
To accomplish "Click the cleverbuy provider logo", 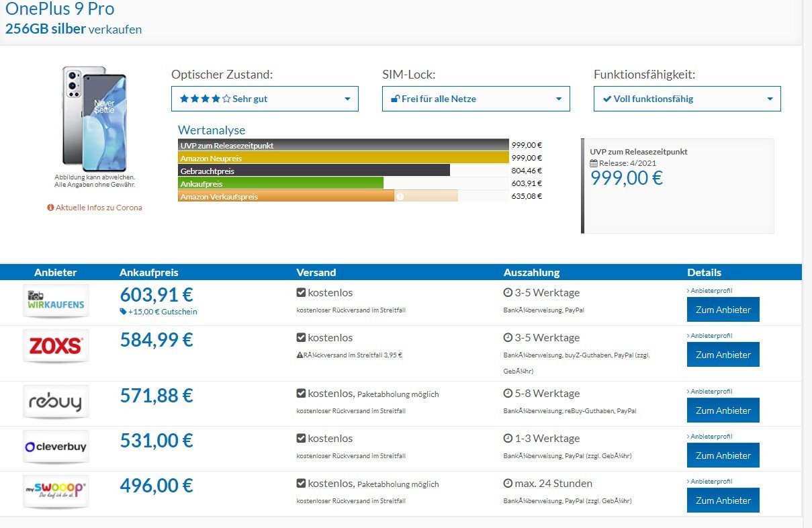I will (x=56, y=447).
